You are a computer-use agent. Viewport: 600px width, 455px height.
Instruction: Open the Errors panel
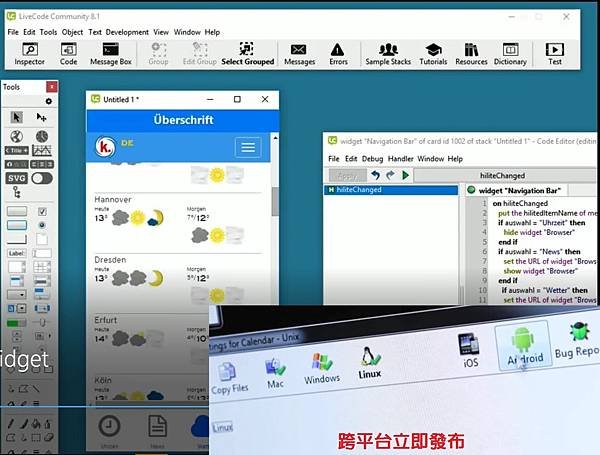tap(338, 54)
